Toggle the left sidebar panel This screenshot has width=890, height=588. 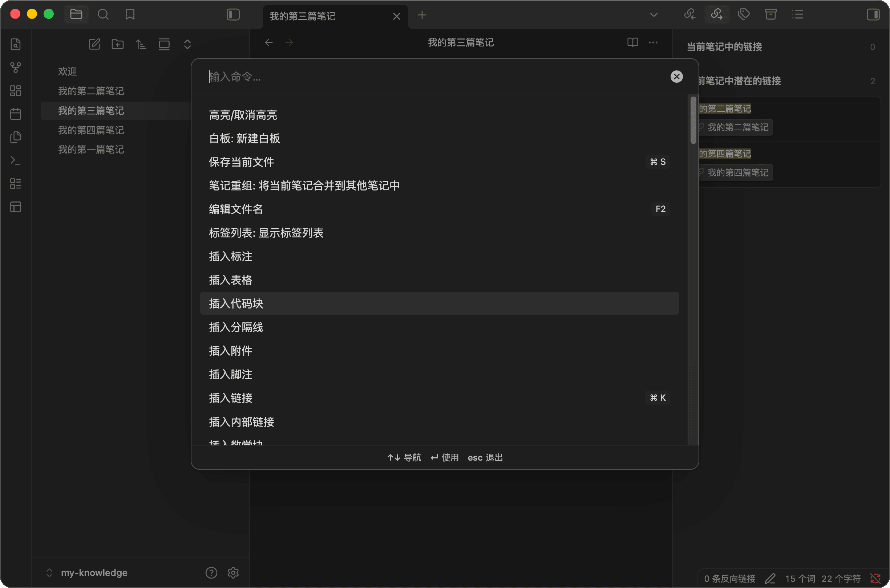pos(233,14)
